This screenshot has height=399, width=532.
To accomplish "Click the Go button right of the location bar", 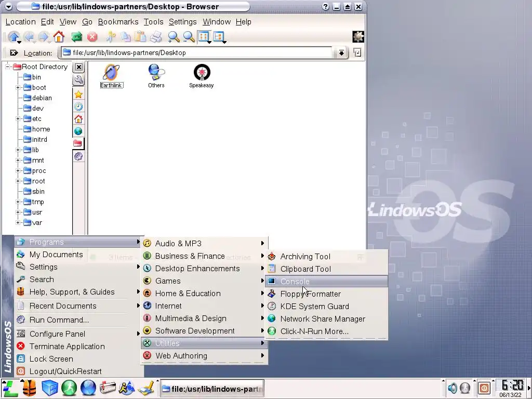I will click(357, 52).
